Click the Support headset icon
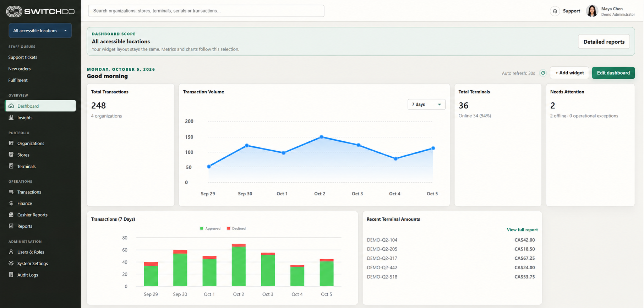Image resolution: width=644 pixels, height=308 pixels. tap(555, 11)
